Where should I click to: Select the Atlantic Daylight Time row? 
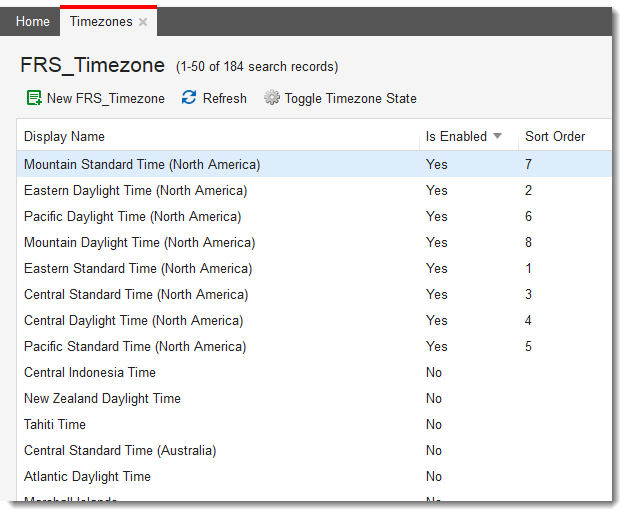pos(314,476)
